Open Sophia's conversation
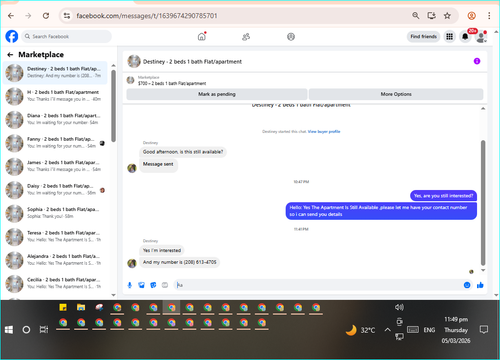The width and height of the screenshot is (500, 360). pos(55,213)
